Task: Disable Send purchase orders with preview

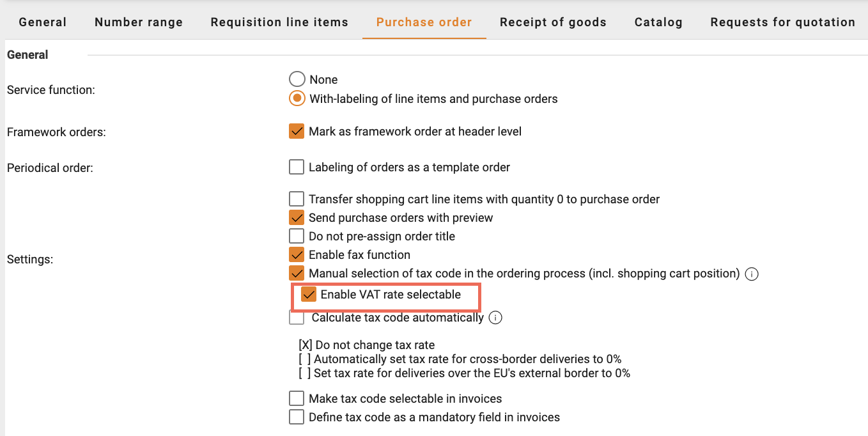Action: point(297,217)
